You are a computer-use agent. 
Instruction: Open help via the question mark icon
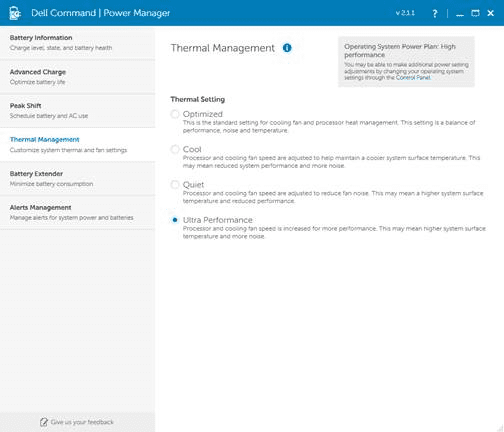tap(435, 13)
